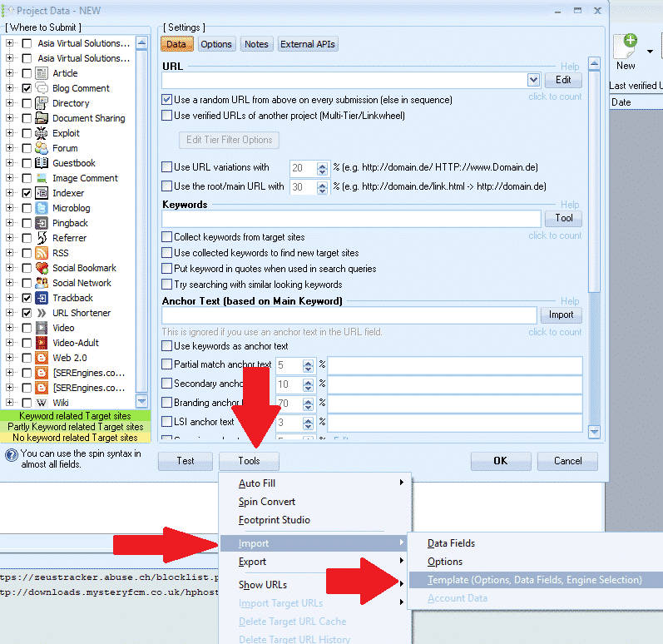The width and height of the screenshot is (663, 644).
Task: Click the Social Bookmark heart icon
Action: (x=42, y=268)
